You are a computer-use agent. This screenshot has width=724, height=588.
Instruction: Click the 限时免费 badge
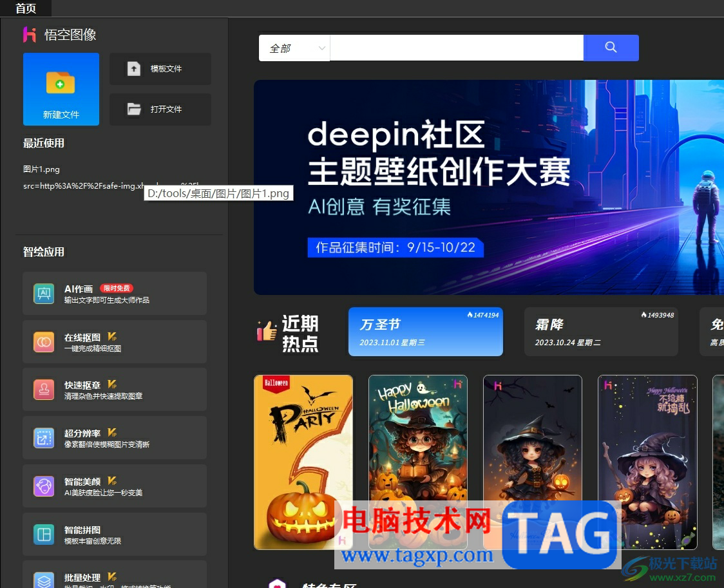click(x=117, y=289)
